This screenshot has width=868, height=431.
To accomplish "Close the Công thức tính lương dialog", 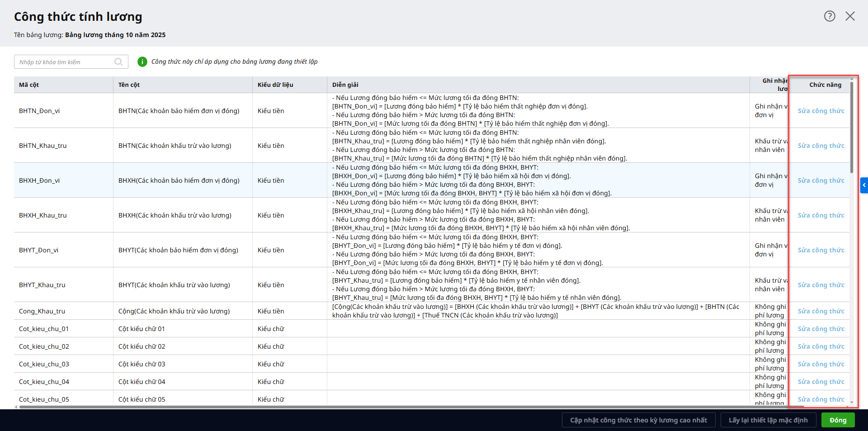I will (850, 16).
